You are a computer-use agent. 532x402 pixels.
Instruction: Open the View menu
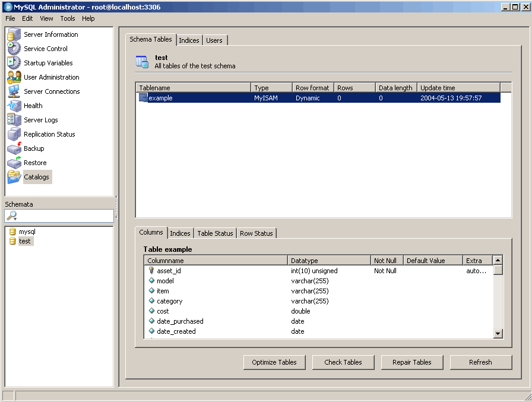point(46,18)
